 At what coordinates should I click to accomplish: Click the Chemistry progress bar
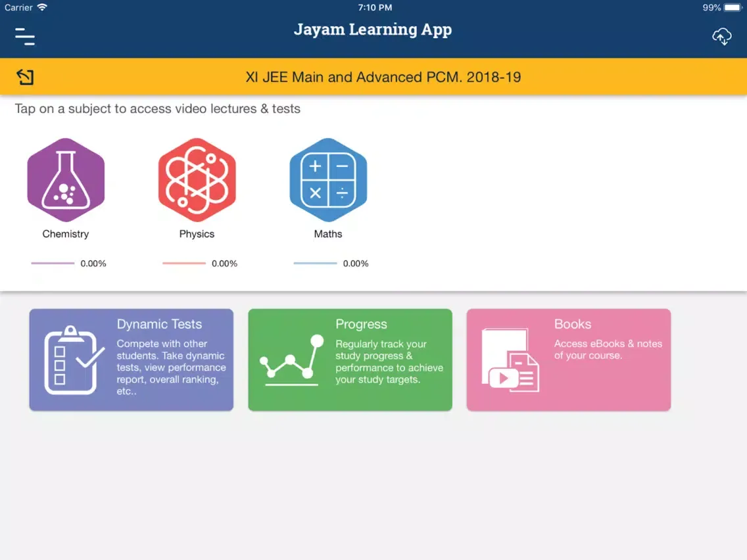52,263
